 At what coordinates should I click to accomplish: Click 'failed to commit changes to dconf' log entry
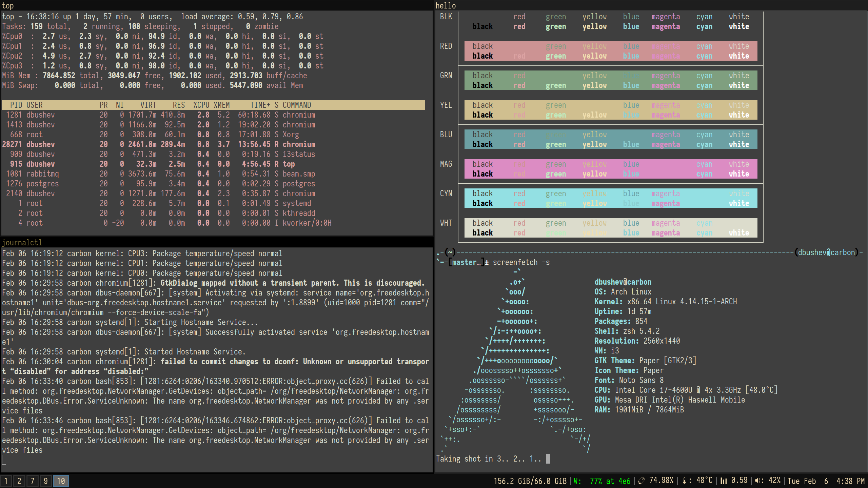pyautogui.click(x=216, y=366)
